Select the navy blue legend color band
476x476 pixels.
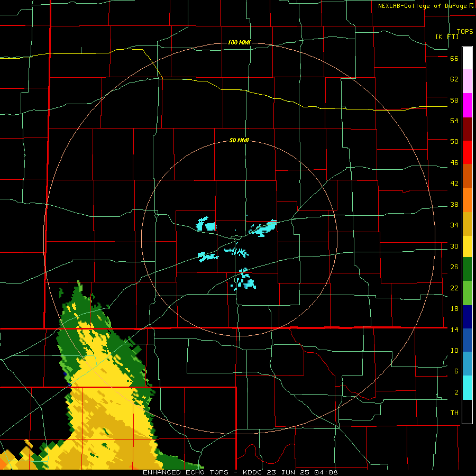coord(467,317)
